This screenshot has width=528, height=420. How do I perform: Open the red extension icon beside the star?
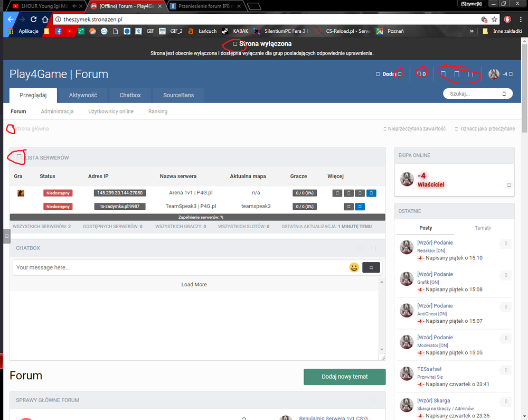coord(507,20)
